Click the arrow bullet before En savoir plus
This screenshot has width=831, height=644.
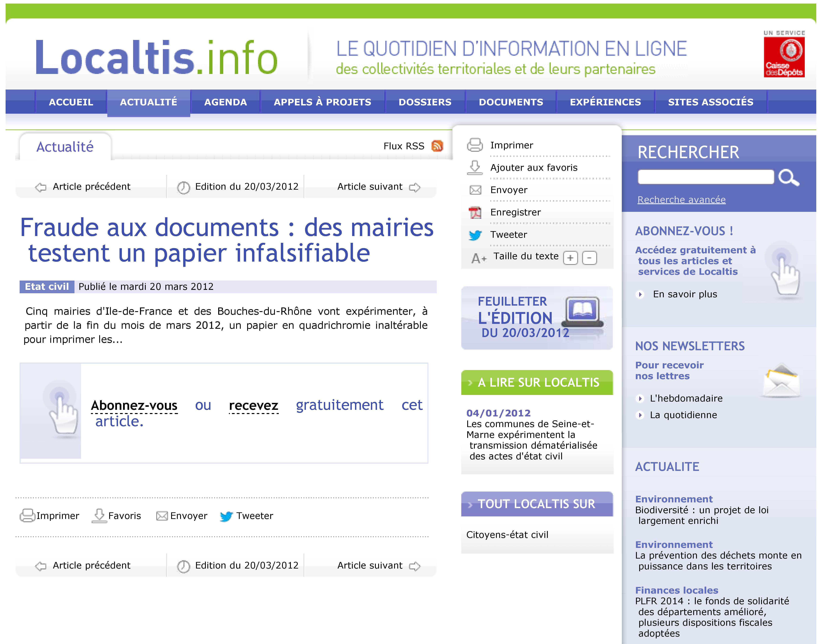point(640,294)
